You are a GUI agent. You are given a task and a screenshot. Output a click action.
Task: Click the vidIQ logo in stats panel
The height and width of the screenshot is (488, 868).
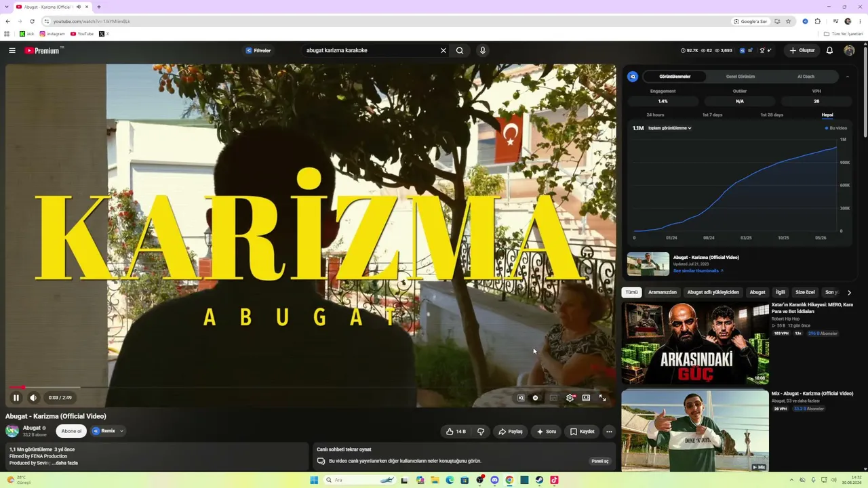pos(633,77)
